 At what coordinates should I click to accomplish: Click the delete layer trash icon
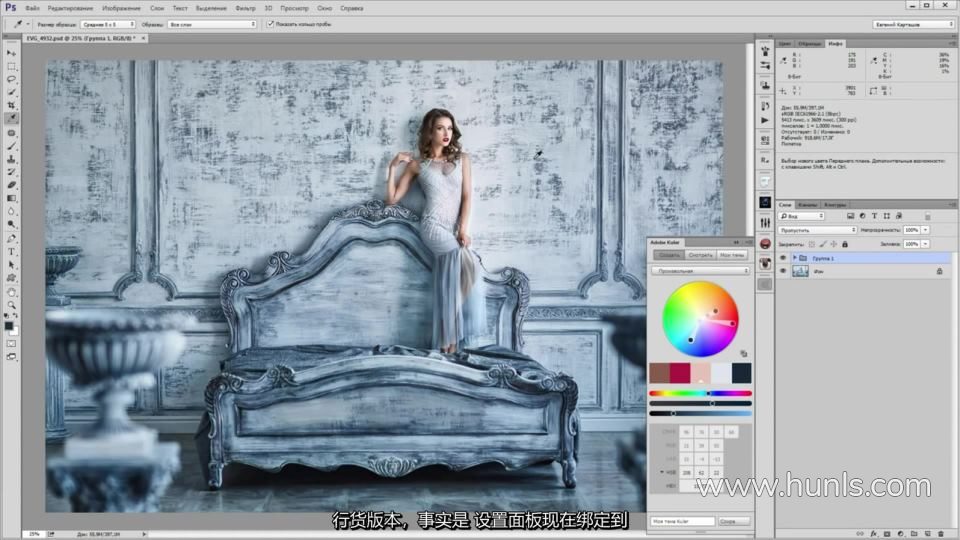click(940, 533)
